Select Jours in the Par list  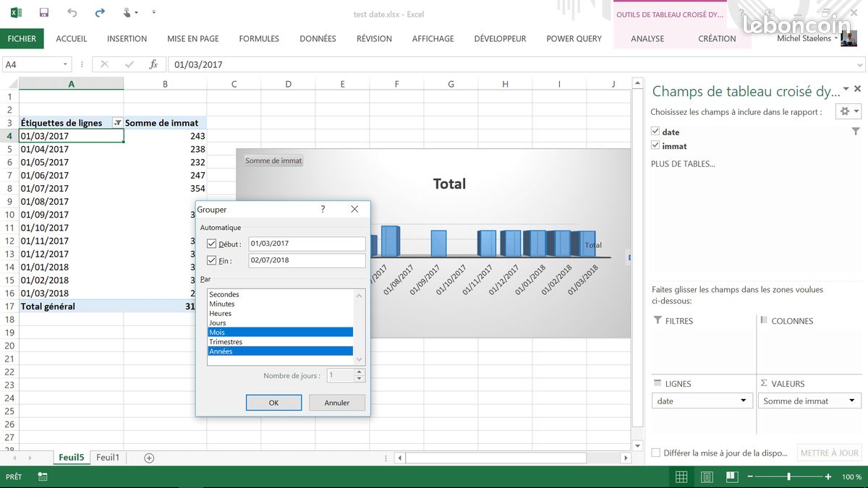tap(281, 322)
